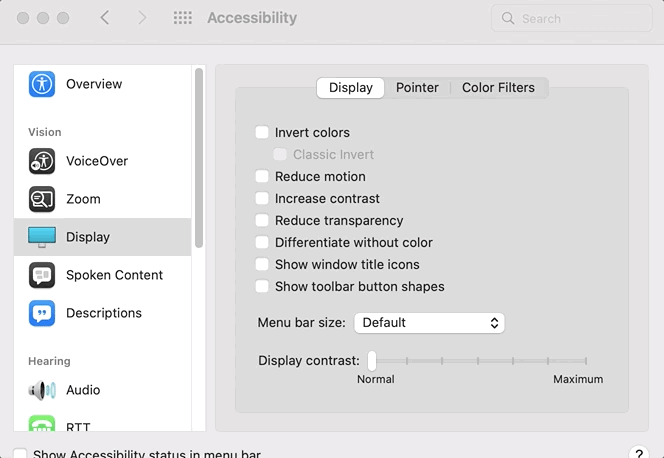Viewport: 664px width, 458px height.
Task: Switch to the Color Filters tab
Action: pyautogui.click(x=498, y=88)
